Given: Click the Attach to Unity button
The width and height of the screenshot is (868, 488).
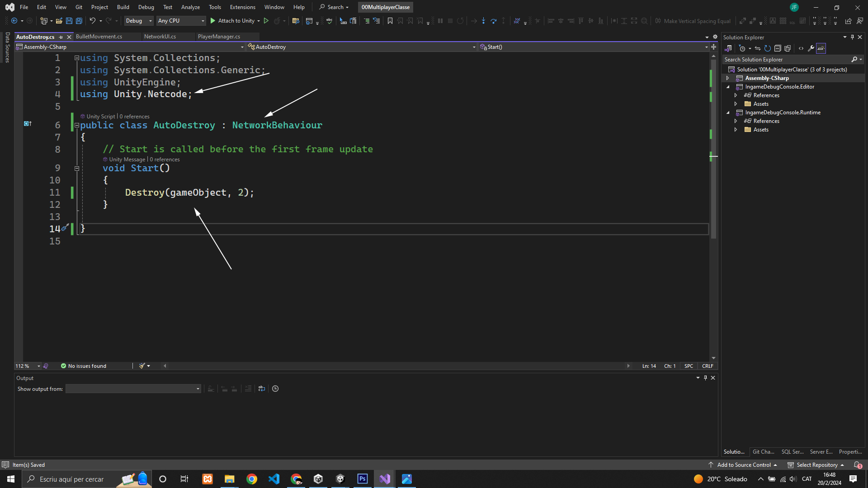Looking at the screenshot, I should pos(232,21).
